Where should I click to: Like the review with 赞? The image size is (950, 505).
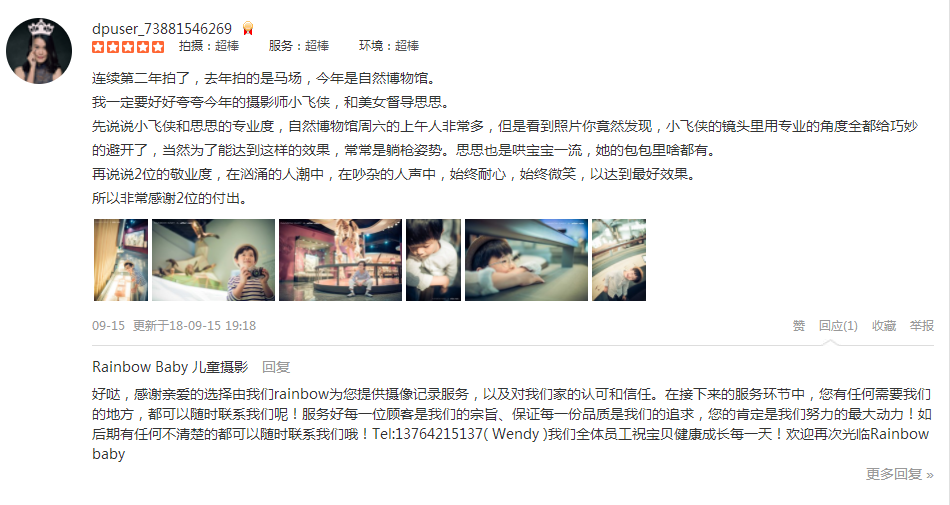[x=799, y=326]
